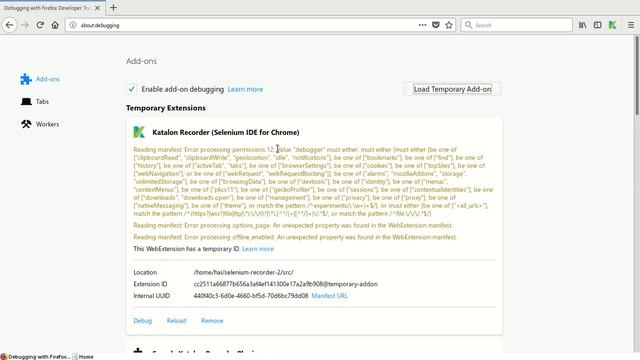This screenshot has width=640, height=360.
Task: Save page to Pocket icon
Action: pyautogui.click(x=436, y=25)
